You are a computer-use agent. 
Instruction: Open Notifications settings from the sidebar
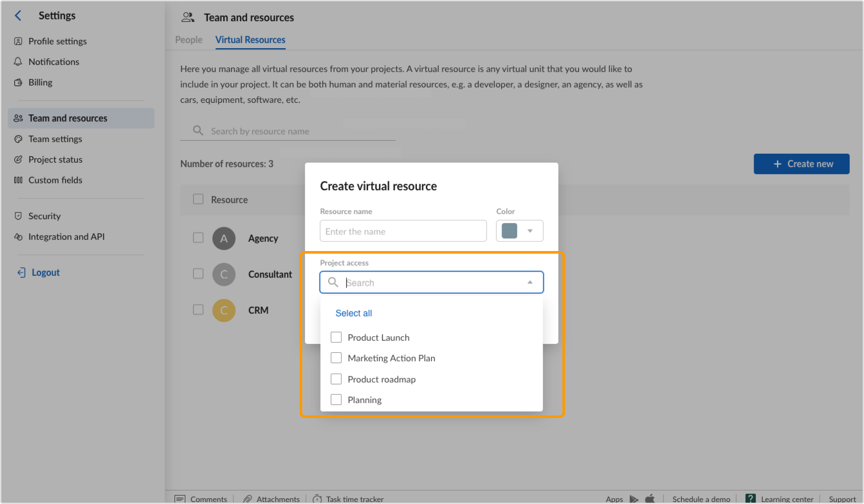(x=18, y=62)
